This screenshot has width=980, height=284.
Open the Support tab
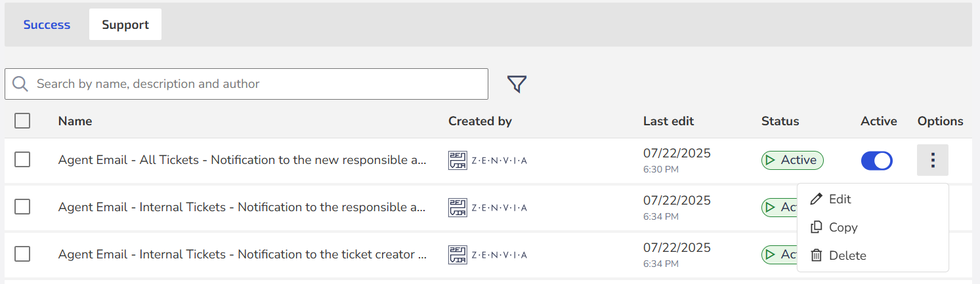[125, 25]
